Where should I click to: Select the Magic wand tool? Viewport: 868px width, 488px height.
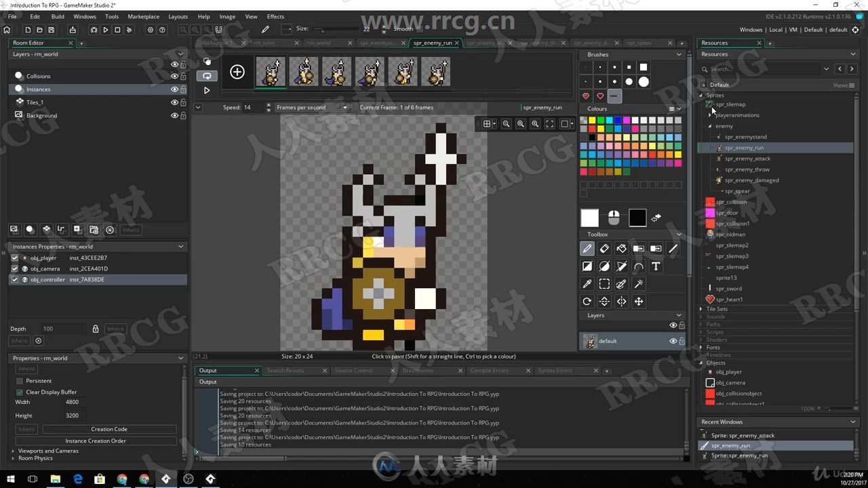pos(639,284)
